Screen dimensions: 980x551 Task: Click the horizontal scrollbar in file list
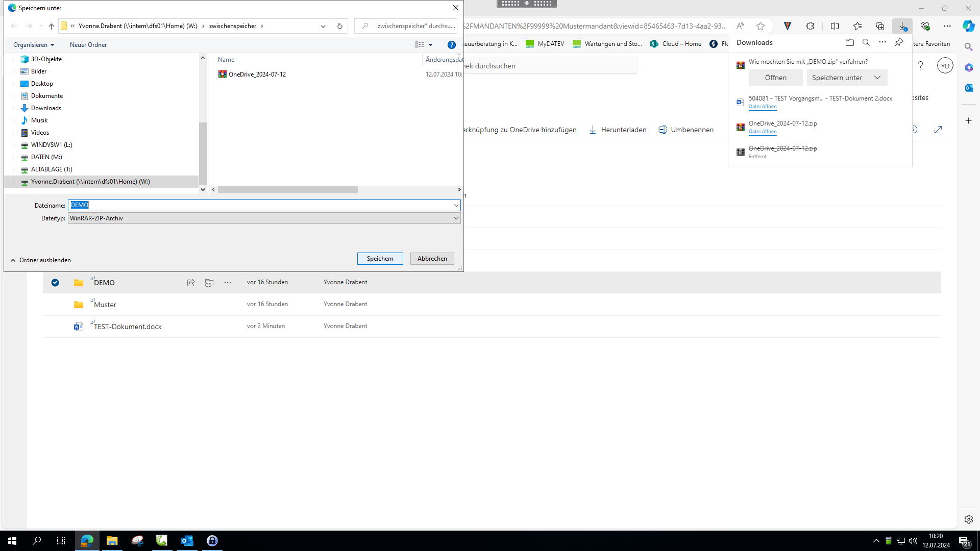(x=288, y=190)
